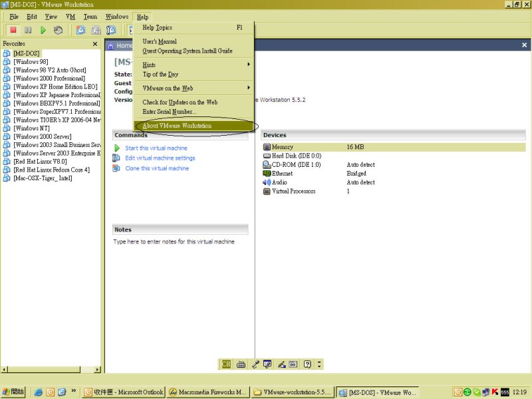Select [Windows 2000 Server] in Favorites

tap(43, 136)
